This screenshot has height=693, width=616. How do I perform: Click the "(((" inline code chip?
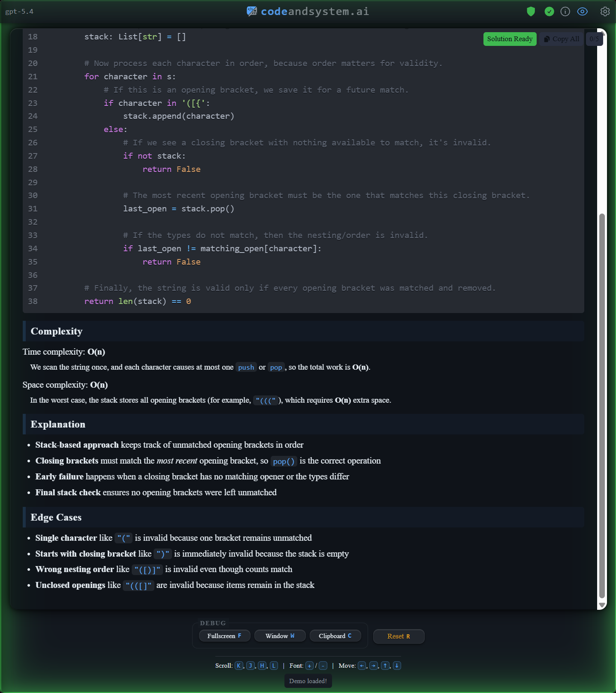pos(266,401)
